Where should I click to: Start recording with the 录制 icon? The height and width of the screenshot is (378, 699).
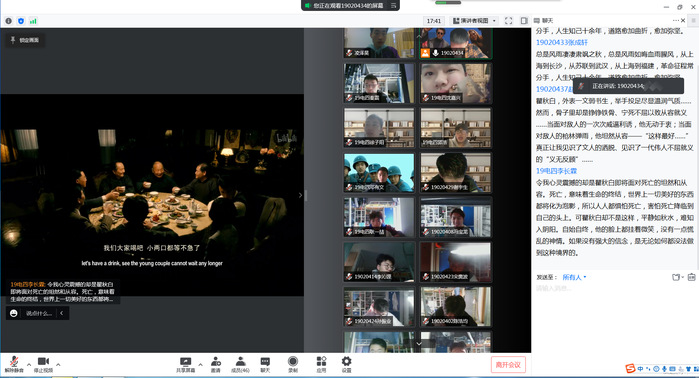tap(293, 364)
